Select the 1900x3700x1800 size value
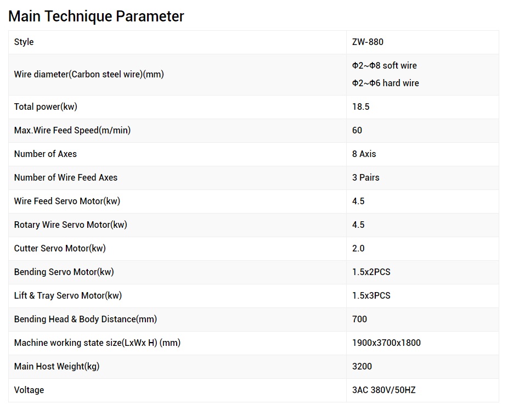The image size is (508, 420). [x=386, y=343]
